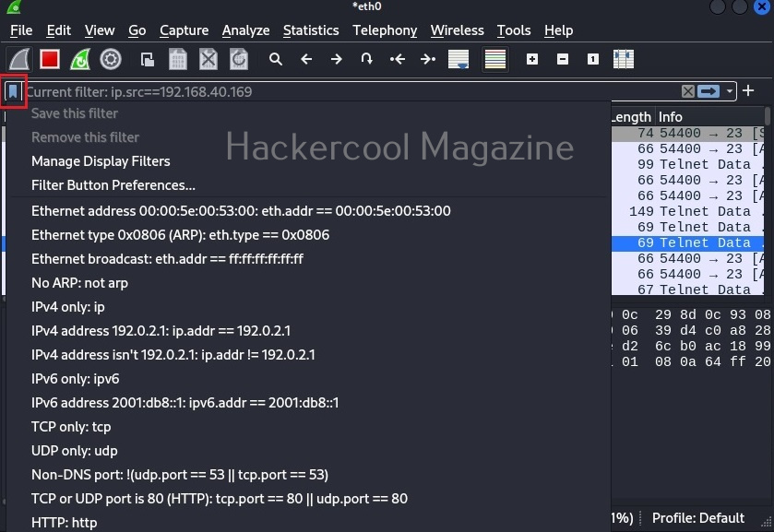This screenshot has height=532, width=774.
Task: Choose the No ARP: not arp filter
Action: click(310, 283)
